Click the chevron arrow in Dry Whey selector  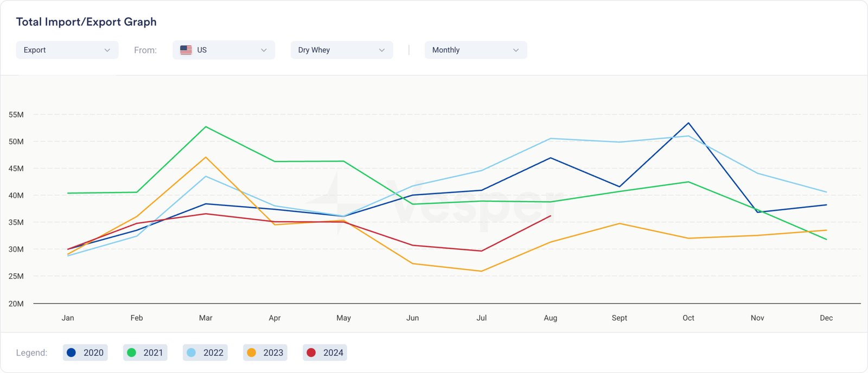tap(382, 50)
